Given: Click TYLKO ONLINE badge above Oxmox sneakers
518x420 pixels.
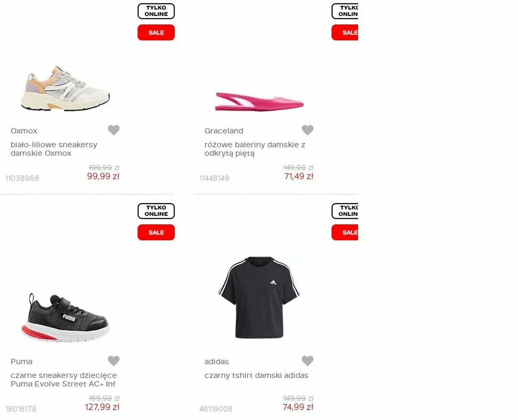Looking at the screenshot, I should (156, 11).
